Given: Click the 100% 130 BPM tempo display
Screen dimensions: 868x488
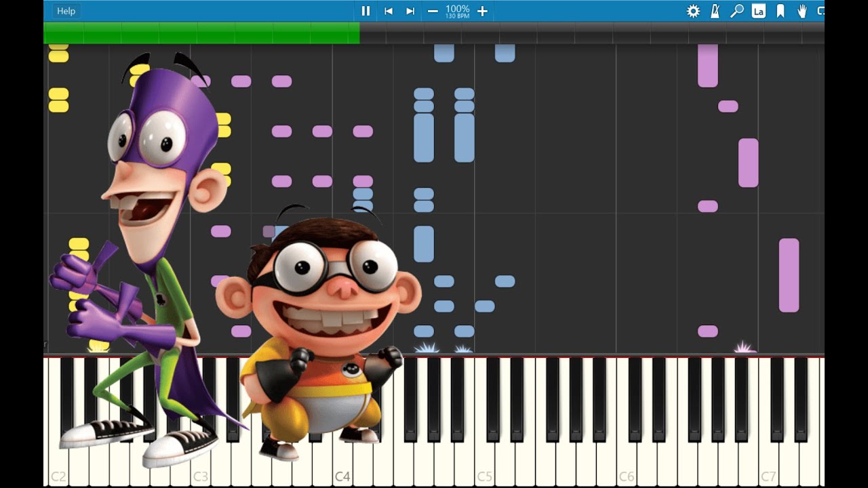Looking at the screenshot, I should [458, 11].
